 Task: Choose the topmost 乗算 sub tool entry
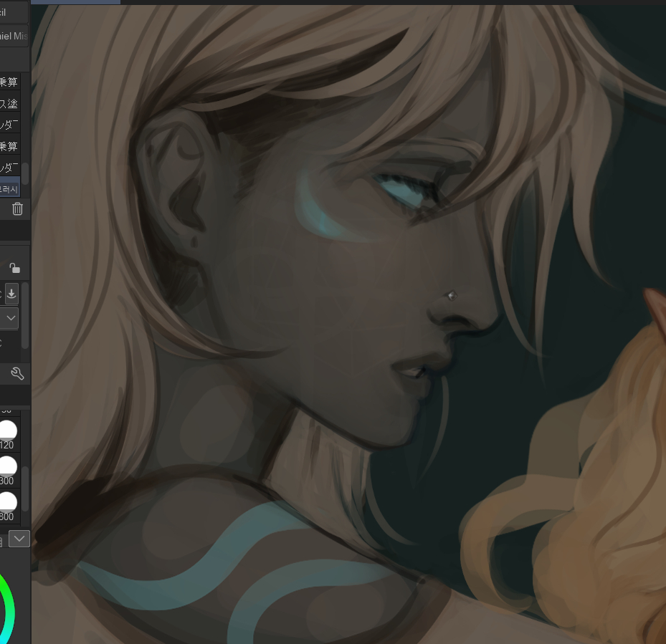click(x=9, y=82)
